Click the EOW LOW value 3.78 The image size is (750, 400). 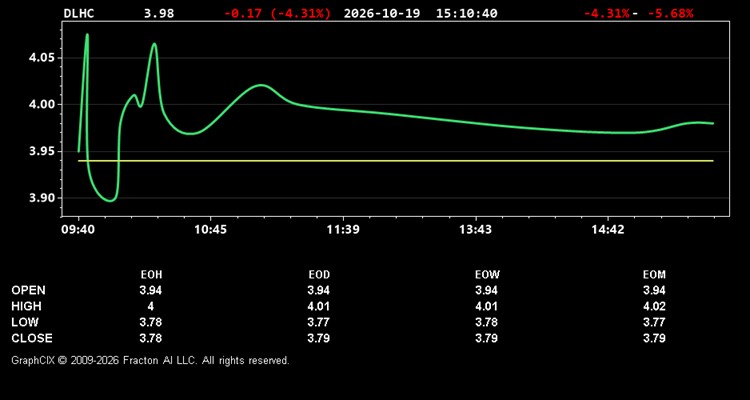(486, 322)
